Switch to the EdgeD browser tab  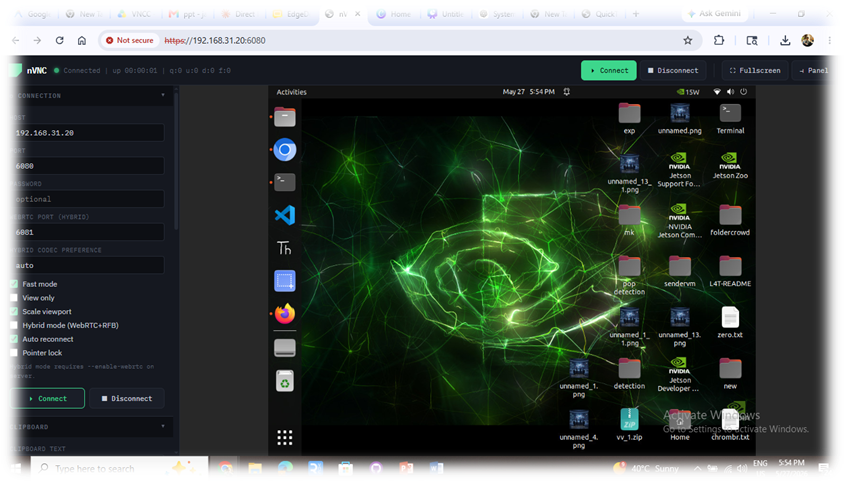click(x=290, y=14)
